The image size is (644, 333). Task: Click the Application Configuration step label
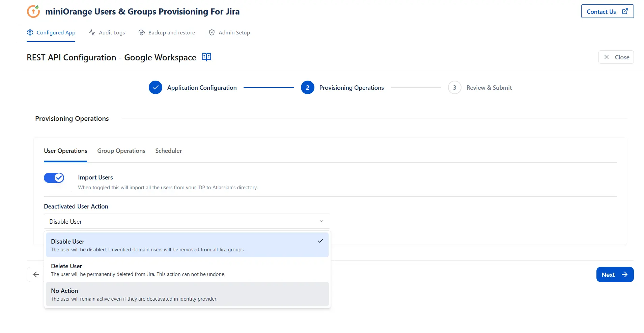point(202,88)
